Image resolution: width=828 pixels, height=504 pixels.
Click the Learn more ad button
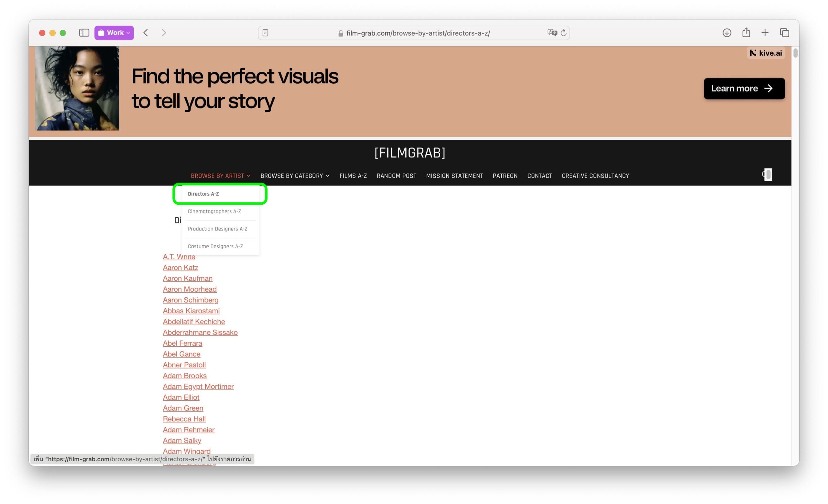coord(744,88)
